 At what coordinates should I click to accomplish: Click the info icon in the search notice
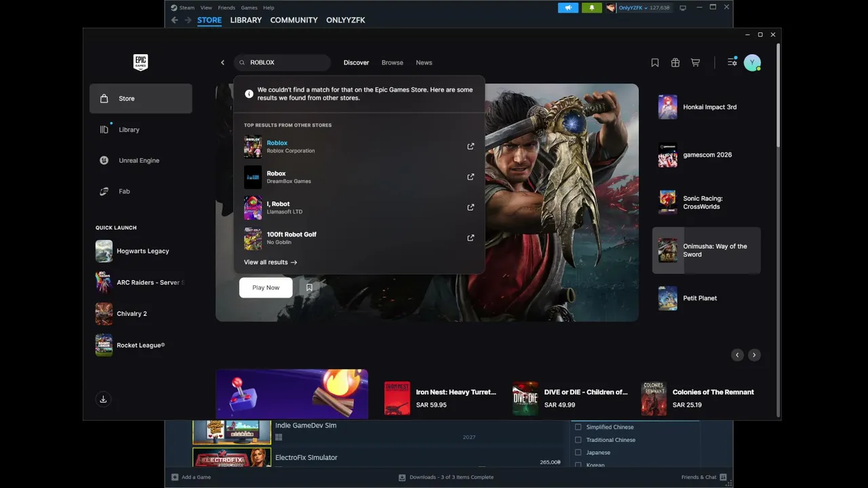tap(249, 94)
